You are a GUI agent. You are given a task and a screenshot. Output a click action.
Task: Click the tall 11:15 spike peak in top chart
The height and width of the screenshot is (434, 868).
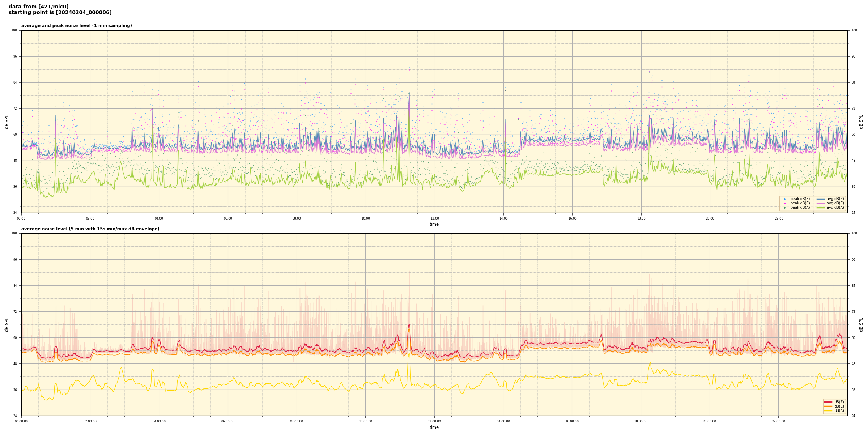(x=409, y=93)
